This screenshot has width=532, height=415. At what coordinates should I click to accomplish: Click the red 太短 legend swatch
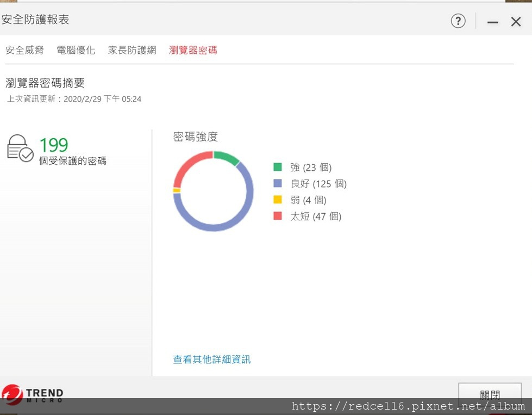click(278, 215)
